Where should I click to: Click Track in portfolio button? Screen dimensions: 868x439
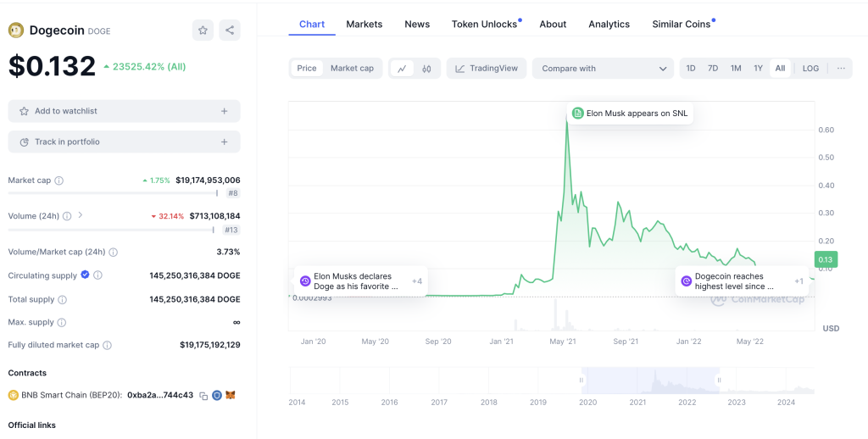click(x=124, y=142)
